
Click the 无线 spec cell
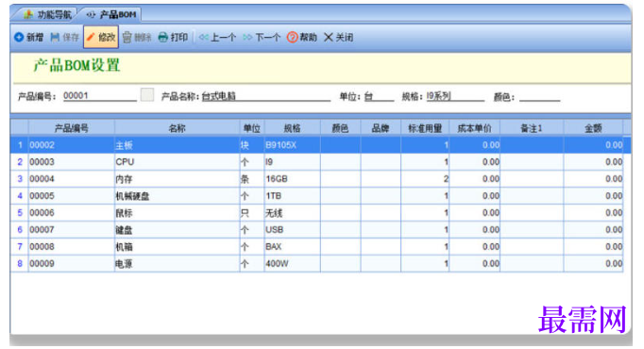292,213
